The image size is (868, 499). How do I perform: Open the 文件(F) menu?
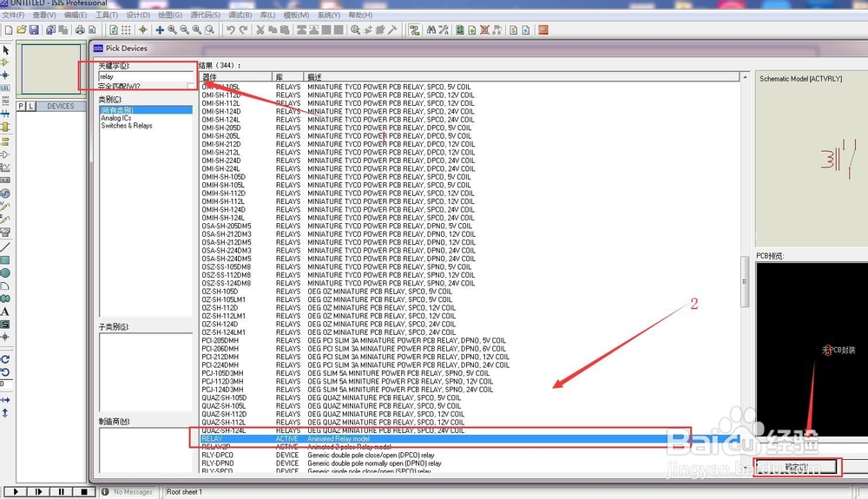13,15
